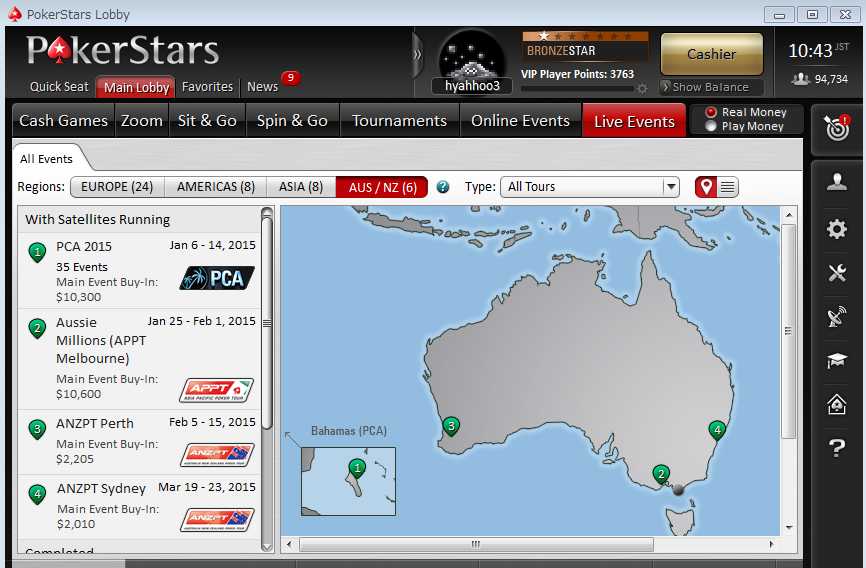The image size is (866, 568).
Task: Click the BronzeStar VIP status badge
Action: click(x=585, y=46)
